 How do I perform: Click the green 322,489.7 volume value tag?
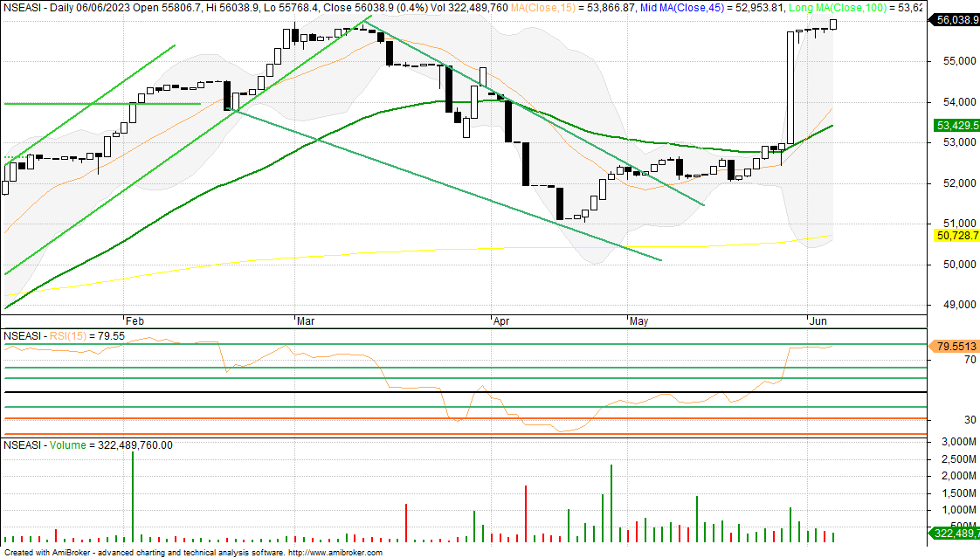[x=956, y=533]
